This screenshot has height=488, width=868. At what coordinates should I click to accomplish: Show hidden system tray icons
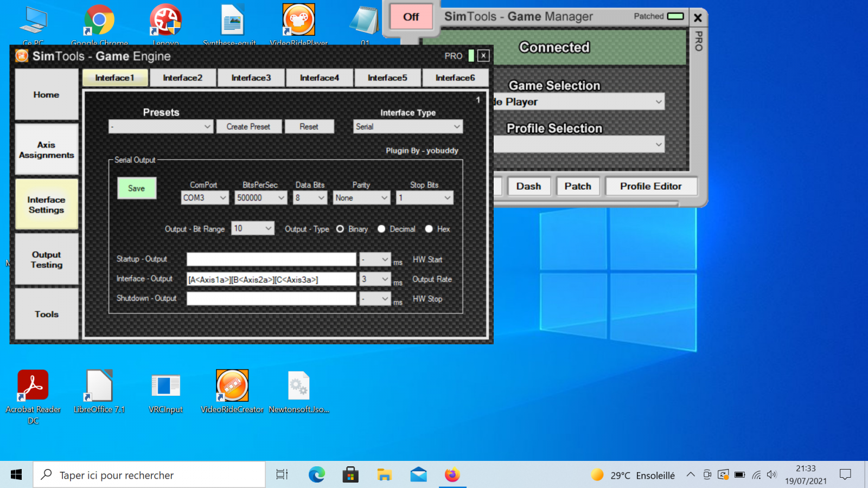pos(691,475)
